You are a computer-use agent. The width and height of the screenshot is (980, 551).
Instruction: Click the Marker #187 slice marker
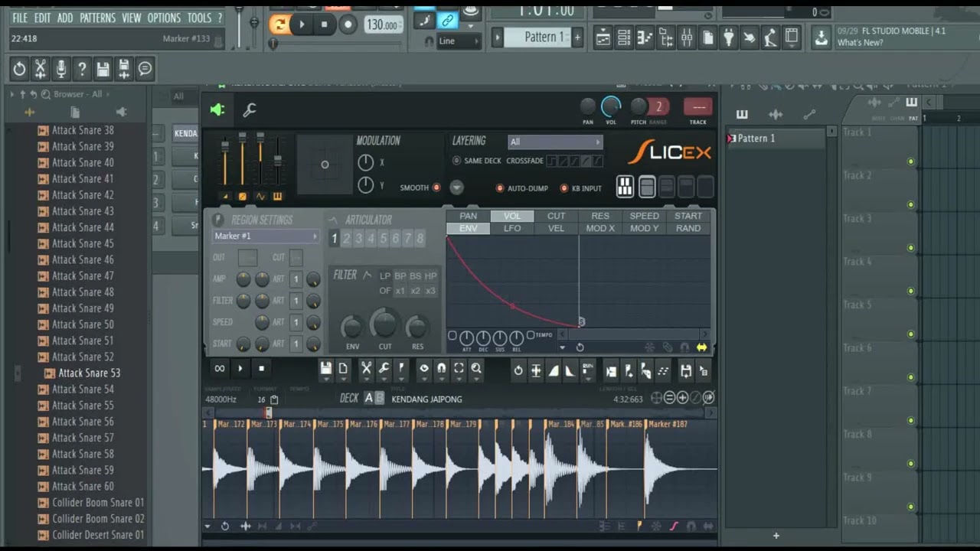tap(668, 424)
